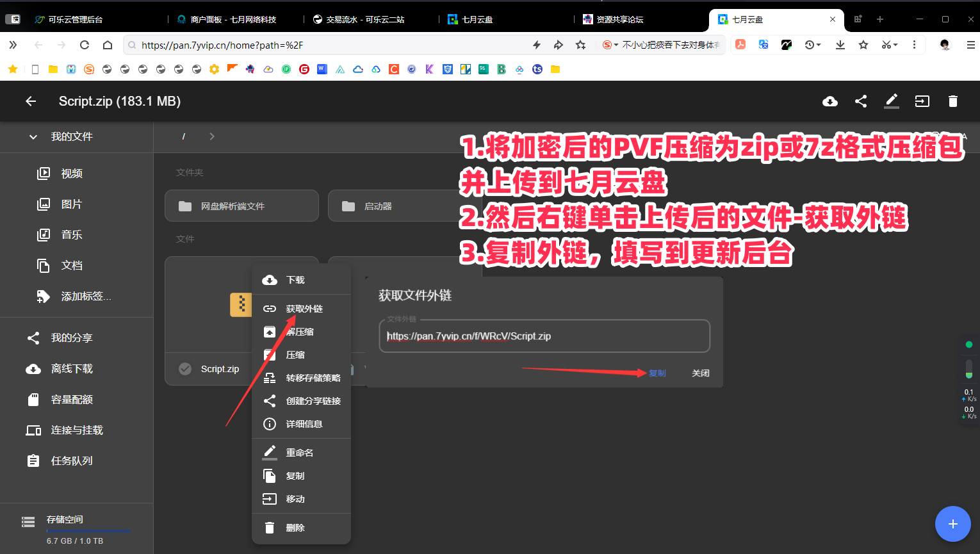This screenshot has width=980, height=554.
Task: Click the Script.zip file name
Action: [x=220, y=369]
